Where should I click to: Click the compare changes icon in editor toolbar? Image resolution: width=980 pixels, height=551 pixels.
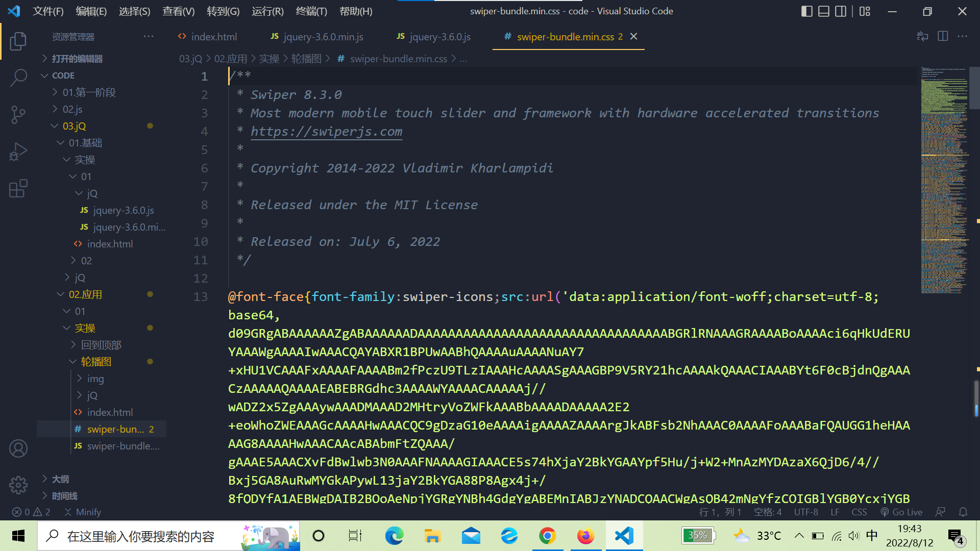tap(922, 36)
